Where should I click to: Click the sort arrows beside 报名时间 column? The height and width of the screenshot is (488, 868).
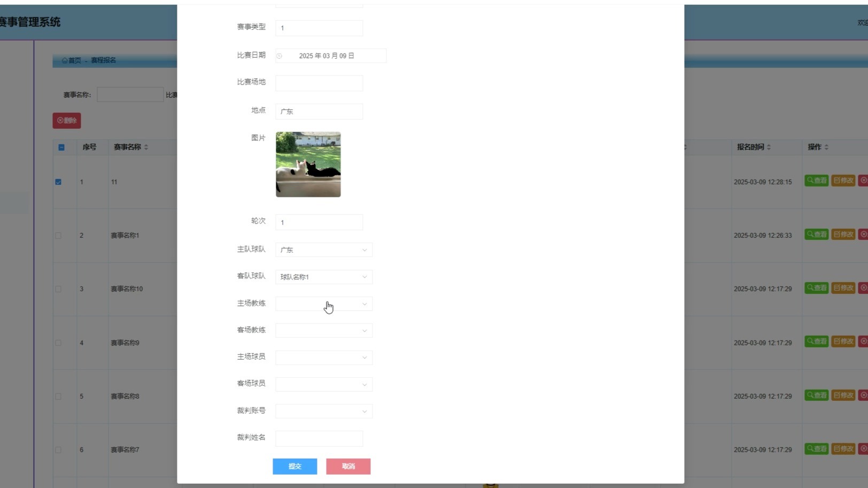(769, 147)
